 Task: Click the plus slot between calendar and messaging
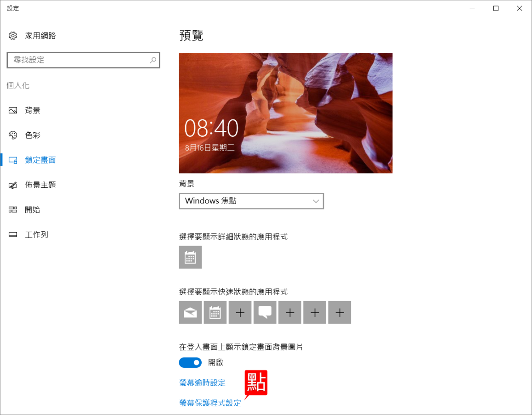click(240, 313)
